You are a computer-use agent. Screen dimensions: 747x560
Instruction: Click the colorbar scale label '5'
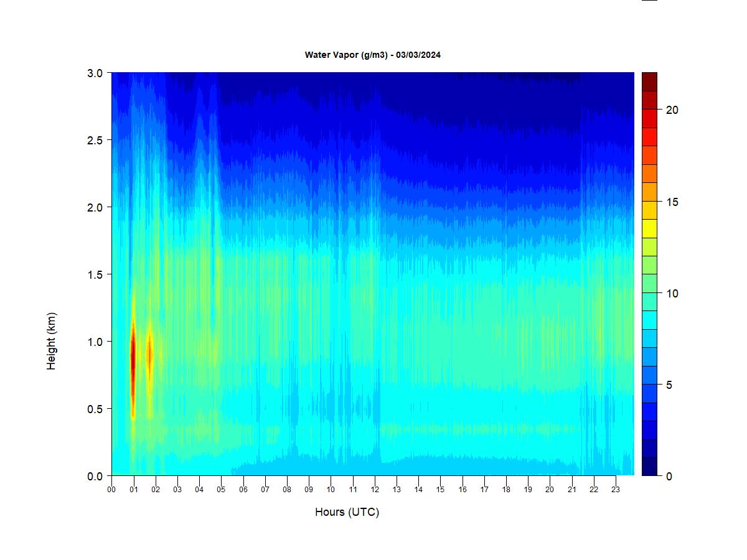669,385
